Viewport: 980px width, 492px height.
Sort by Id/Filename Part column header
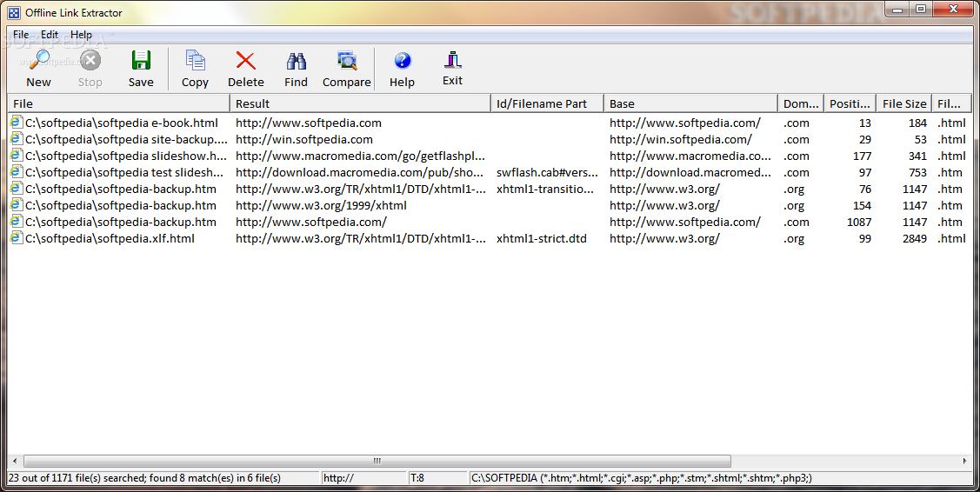(548, 103)
